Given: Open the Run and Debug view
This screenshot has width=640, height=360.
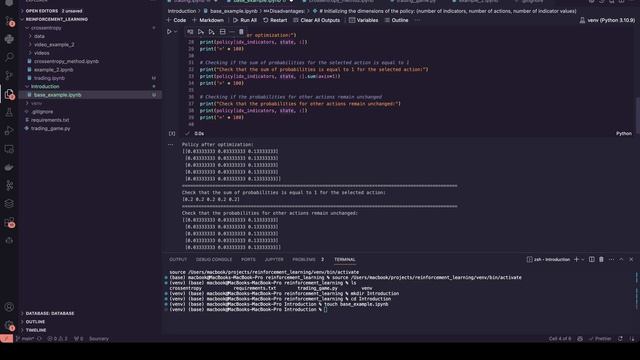Looking at the screenshot, I should coord(9,131).
